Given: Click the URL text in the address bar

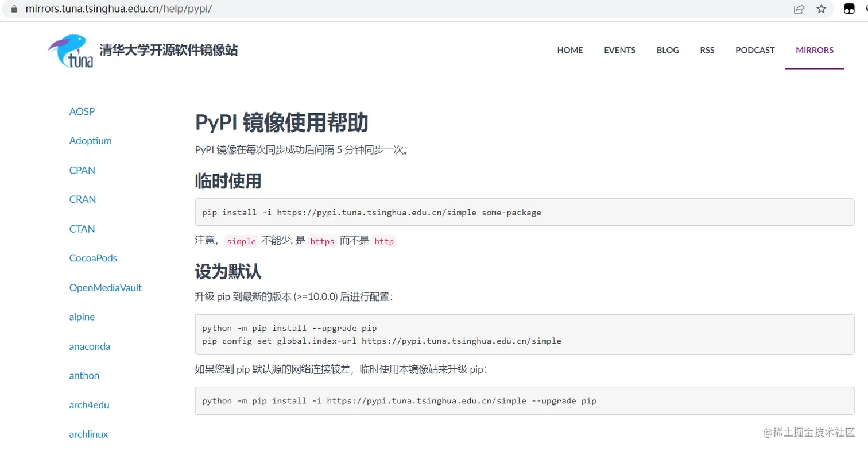Looking at the screenshot, I should click(119, 9).
